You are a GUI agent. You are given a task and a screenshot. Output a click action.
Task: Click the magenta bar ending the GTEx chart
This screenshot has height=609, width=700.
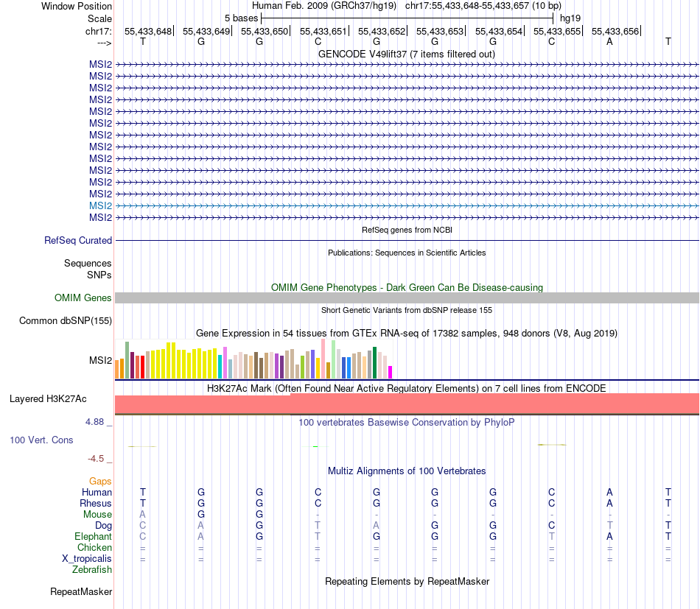[x=391, y=372]
